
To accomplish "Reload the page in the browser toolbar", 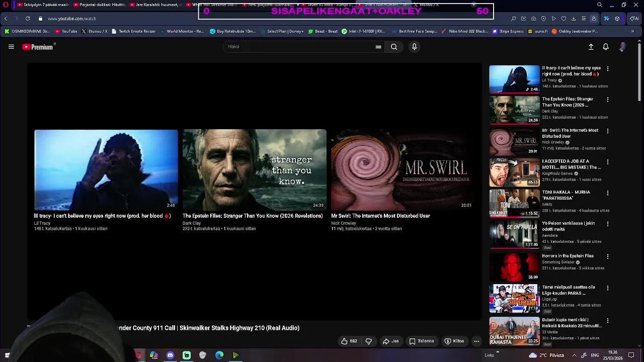I will [x=27, y=19].
